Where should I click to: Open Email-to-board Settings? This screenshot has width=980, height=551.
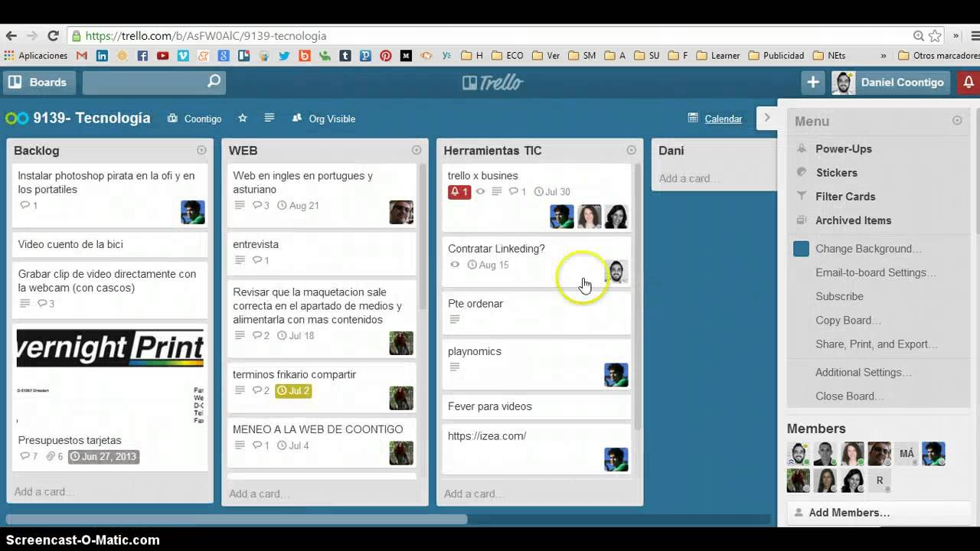tap(875, 272)
